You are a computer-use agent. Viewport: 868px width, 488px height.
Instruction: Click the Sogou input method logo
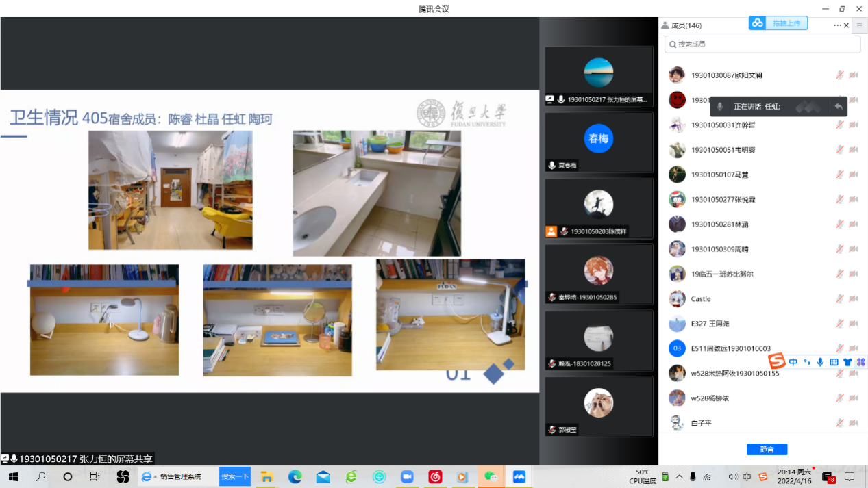pos(776,361)
